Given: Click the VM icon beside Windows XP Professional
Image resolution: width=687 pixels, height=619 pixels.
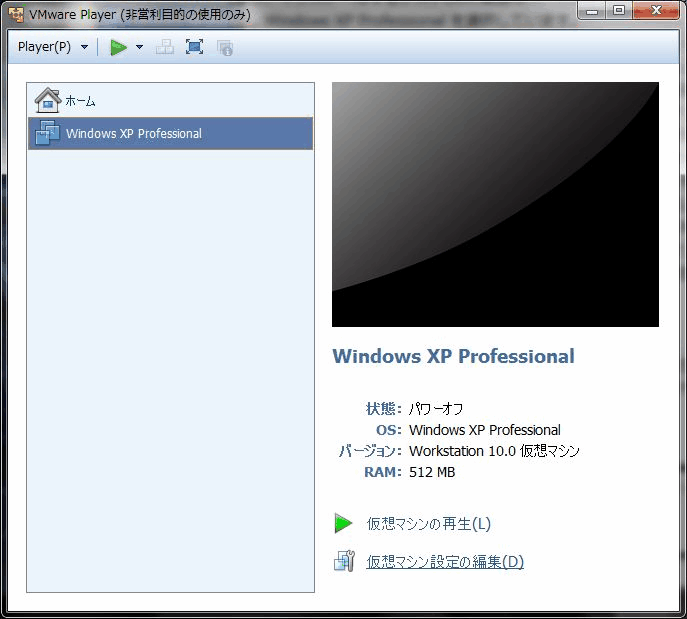Looking at the screenshot, I should [x=47, y=133].
